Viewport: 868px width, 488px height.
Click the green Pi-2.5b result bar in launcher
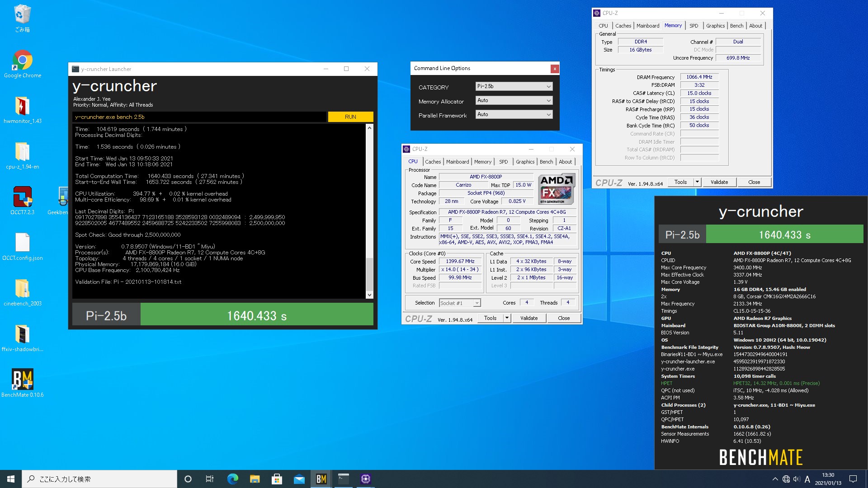pyautogui.click(x=257, y=314)
